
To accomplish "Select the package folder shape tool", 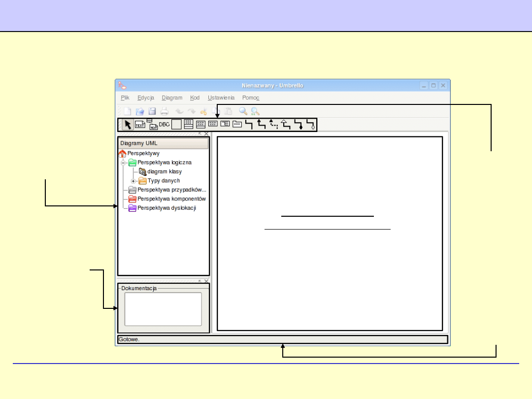I will 237,125.
